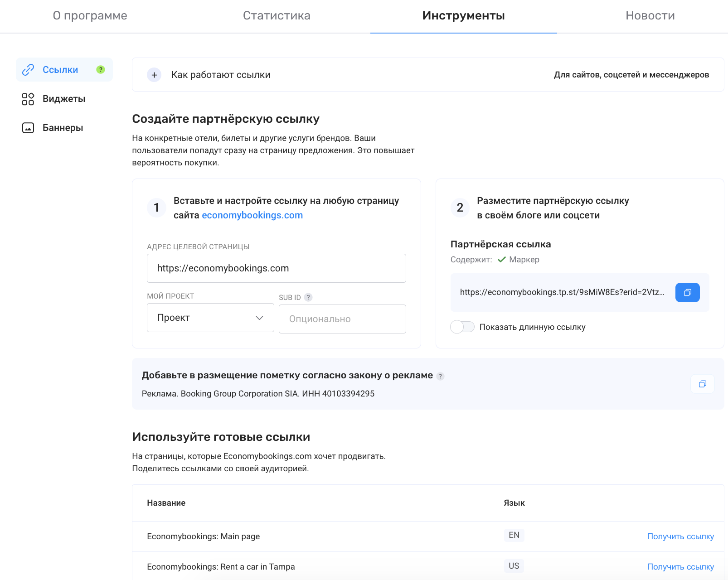728x580 pixels.
Task: Click the green help badge next to Ссылки
Action: coord(101,70)
